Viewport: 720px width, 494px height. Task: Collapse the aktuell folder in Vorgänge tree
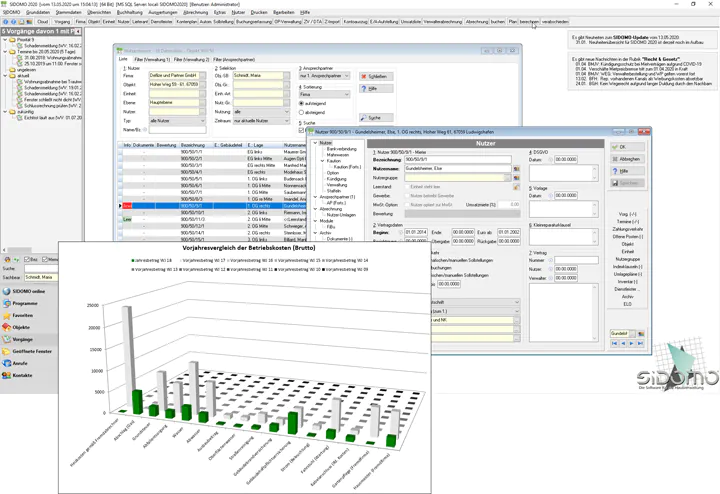[5, 76]
